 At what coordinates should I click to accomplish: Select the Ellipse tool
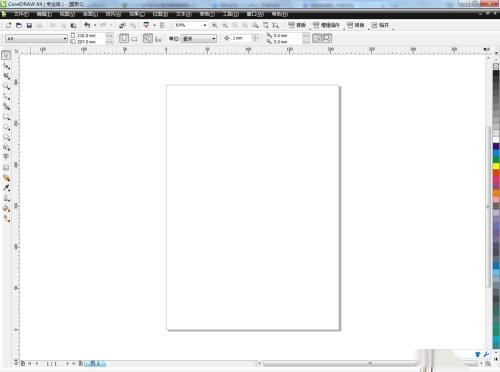tap(6, 127)
